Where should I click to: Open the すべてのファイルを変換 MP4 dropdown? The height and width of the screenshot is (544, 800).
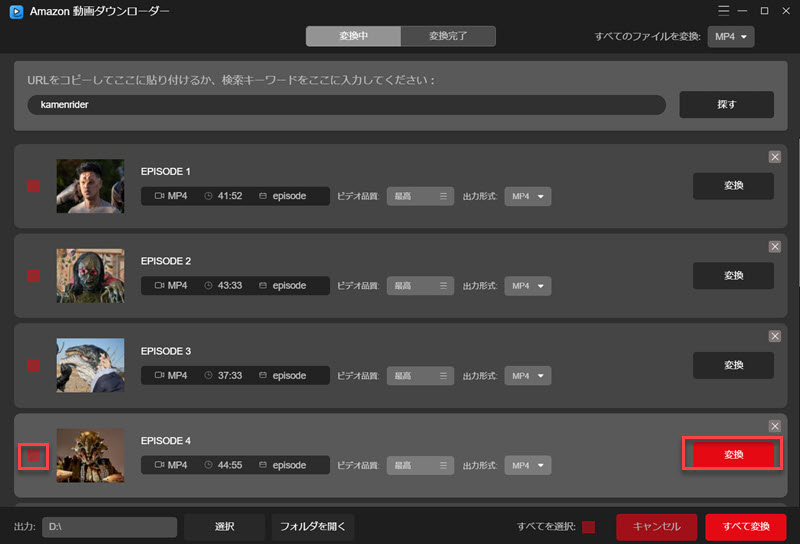(x=731, y=37)
